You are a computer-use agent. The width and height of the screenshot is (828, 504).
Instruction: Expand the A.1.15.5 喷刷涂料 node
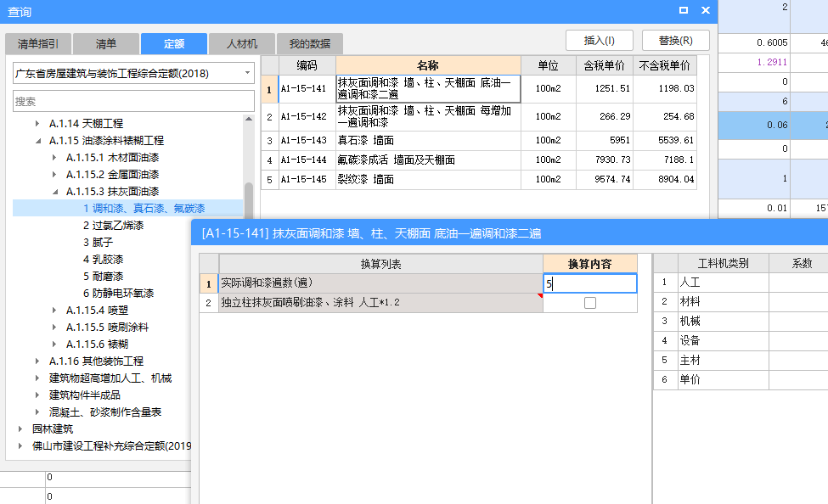54,328
